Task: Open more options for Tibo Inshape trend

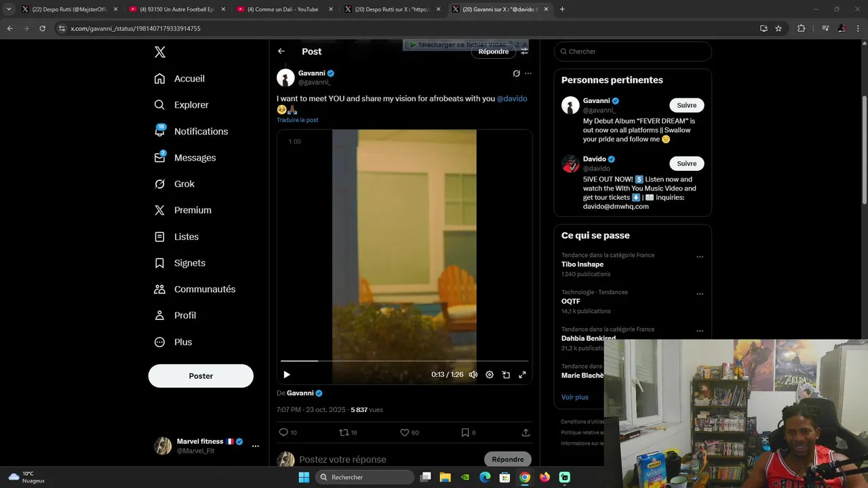Action: coord(700,257)
